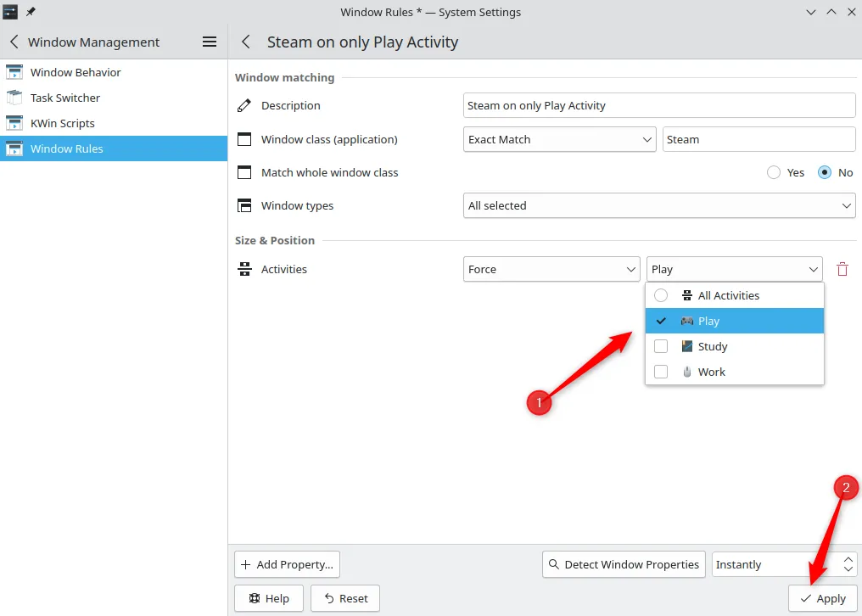
Task: Choose Play in the activities list
Action: (708, 321)
